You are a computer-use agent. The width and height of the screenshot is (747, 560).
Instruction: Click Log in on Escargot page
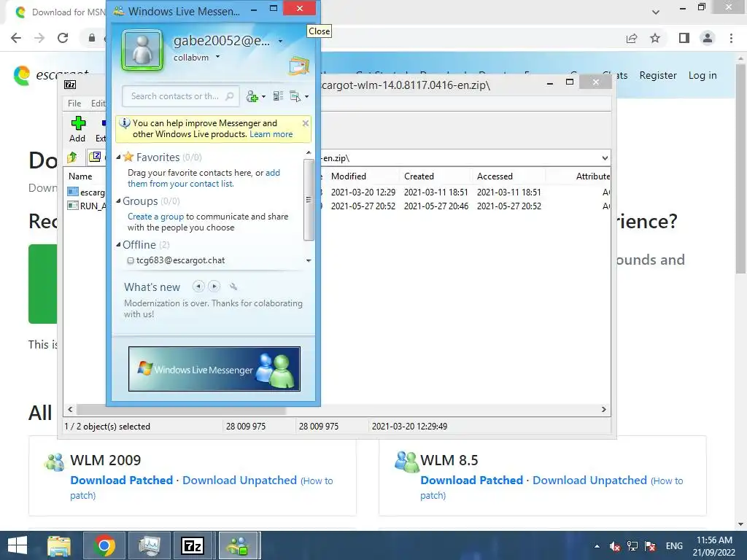click(703, 75)
